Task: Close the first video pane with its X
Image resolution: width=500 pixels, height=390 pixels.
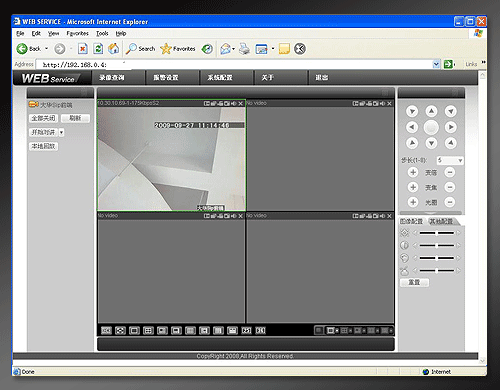Action: 240,104
